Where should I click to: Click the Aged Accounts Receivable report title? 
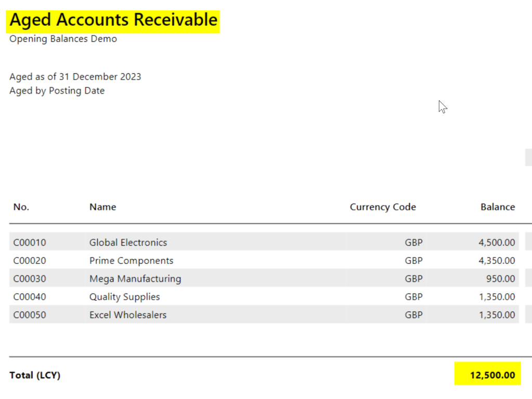pyautogui.click(x=113, y=20)
